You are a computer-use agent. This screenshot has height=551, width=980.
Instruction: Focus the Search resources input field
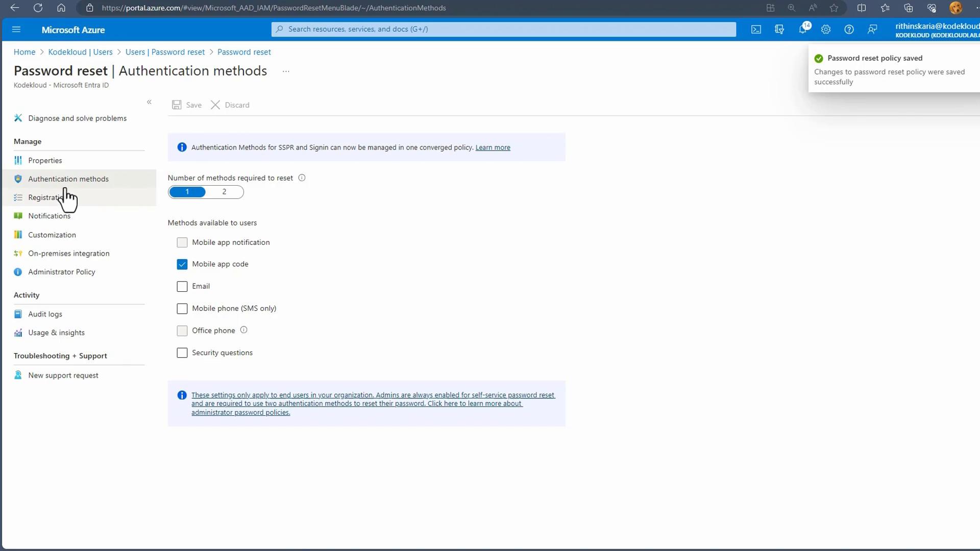pyautogui.click(x=504, y=29)
